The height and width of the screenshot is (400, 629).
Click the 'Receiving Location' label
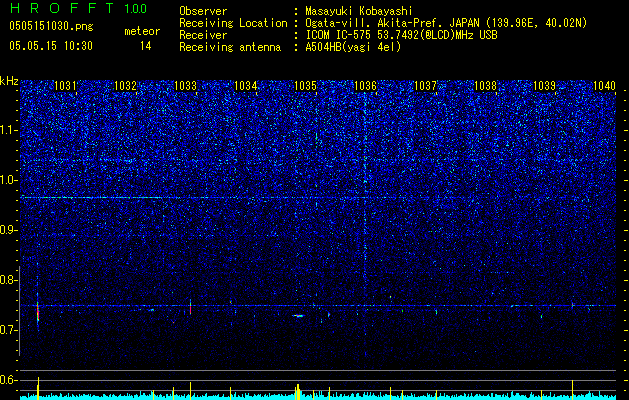(233, 23)
